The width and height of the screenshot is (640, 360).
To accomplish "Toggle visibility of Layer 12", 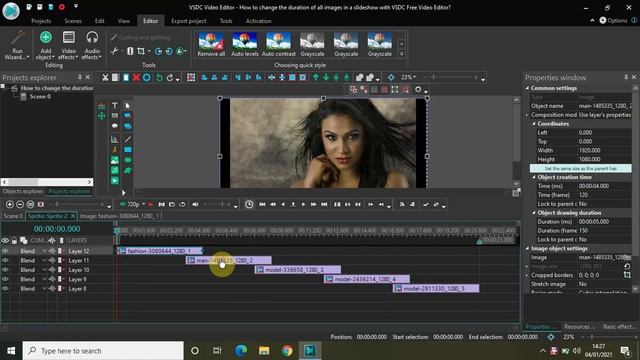I will point(5,251).
